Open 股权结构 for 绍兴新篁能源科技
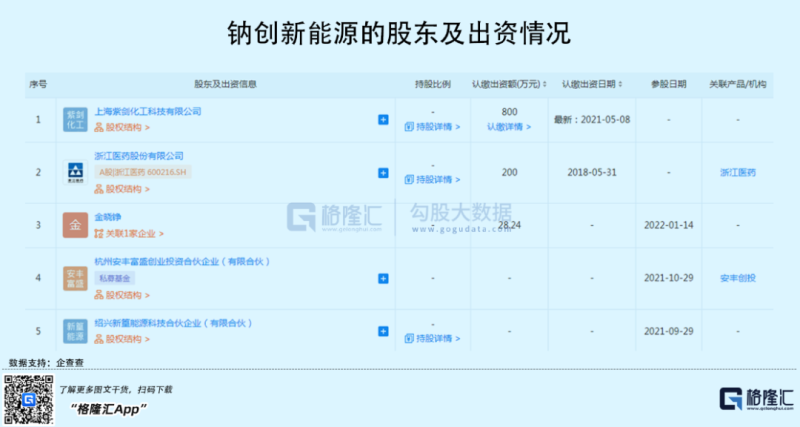Screen dimensions: 800x427 pyautogui.click(x=122, y=339)
